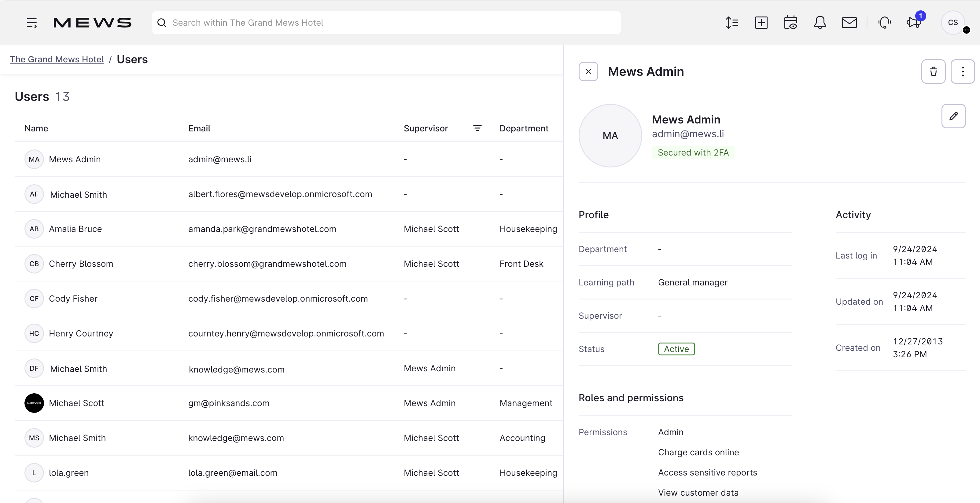The image size is (980, 503).
Task: Click General manager learning path value
Action: [x=692, y=282]
